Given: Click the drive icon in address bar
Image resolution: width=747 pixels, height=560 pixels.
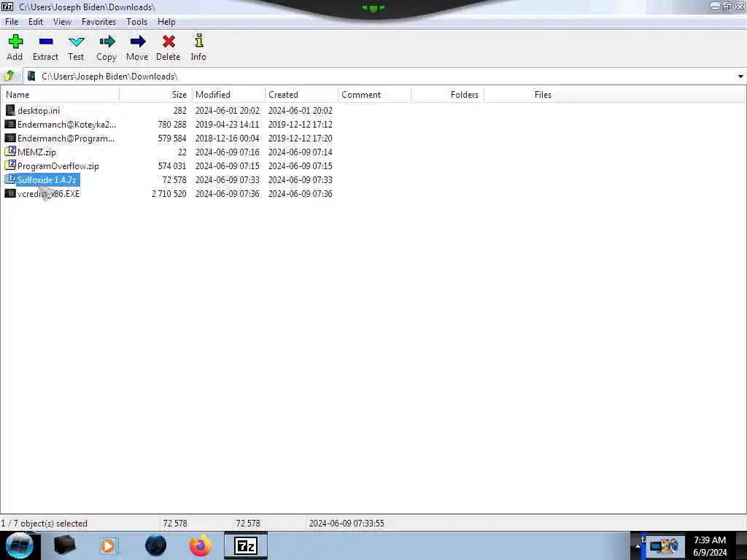Looking at the screenshot, I should point(31,76).
